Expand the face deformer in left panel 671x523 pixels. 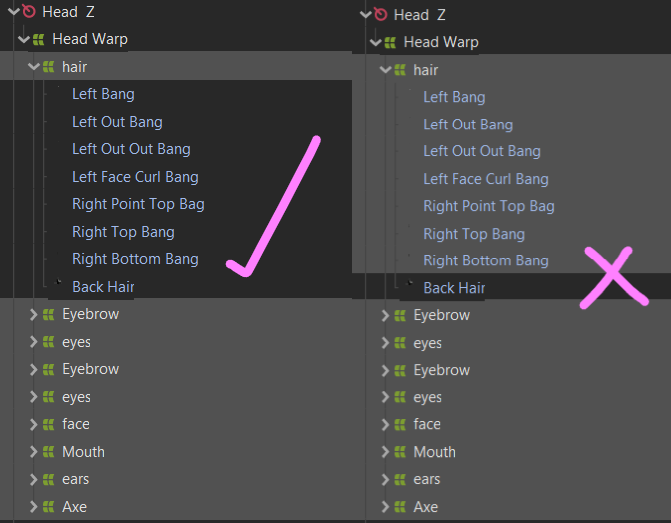point(33,425)
